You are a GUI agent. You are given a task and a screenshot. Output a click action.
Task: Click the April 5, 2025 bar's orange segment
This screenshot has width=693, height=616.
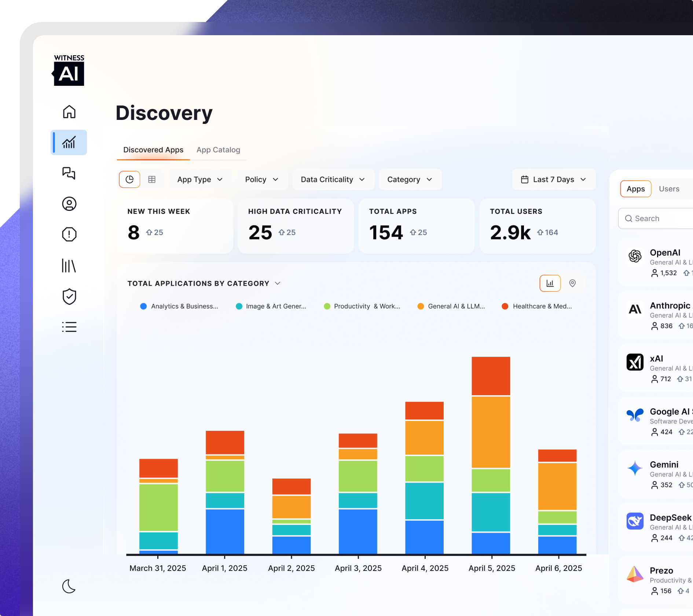(491, 432)
